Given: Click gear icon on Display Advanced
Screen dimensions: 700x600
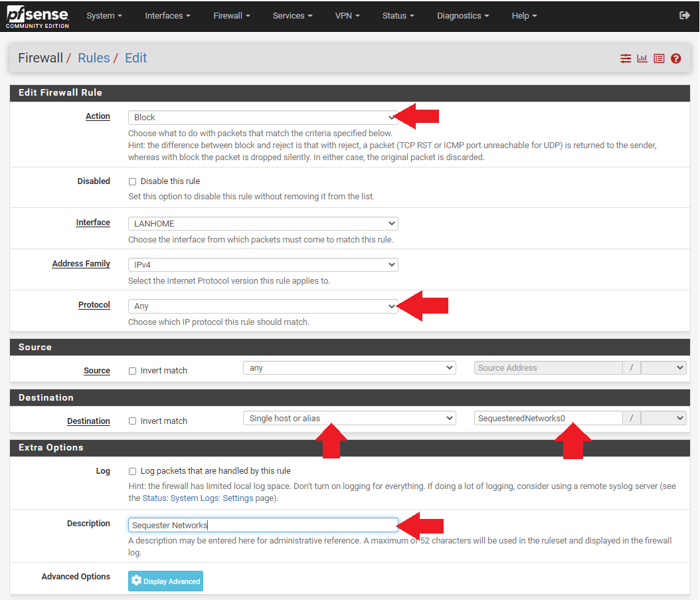Looking at the screenshot, I should point(137,580).
